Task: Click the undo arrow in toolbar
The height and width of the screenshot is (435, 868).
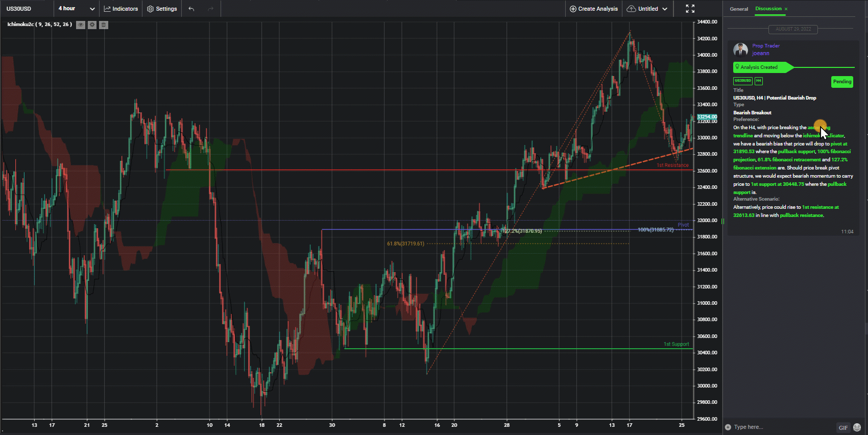Action: (x=191, y=9)
